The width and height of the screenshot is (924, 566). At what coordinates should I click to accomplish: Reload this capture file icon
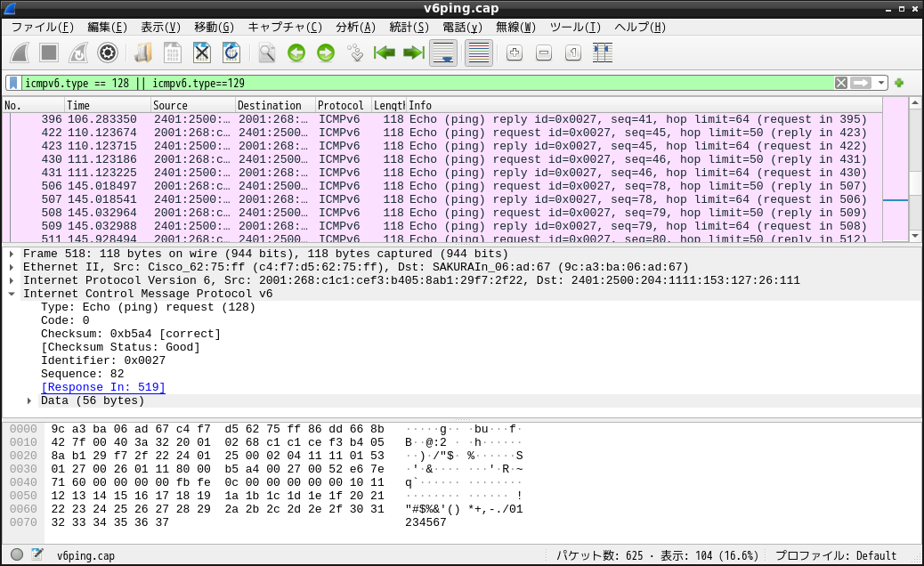(231, 53)
